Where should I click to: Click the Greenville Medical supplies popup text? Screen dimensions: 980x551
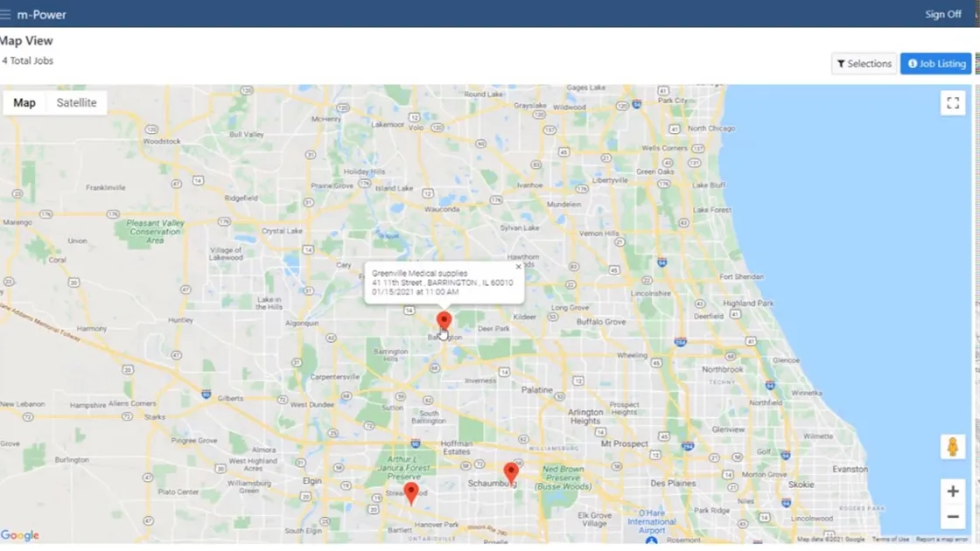419,273
